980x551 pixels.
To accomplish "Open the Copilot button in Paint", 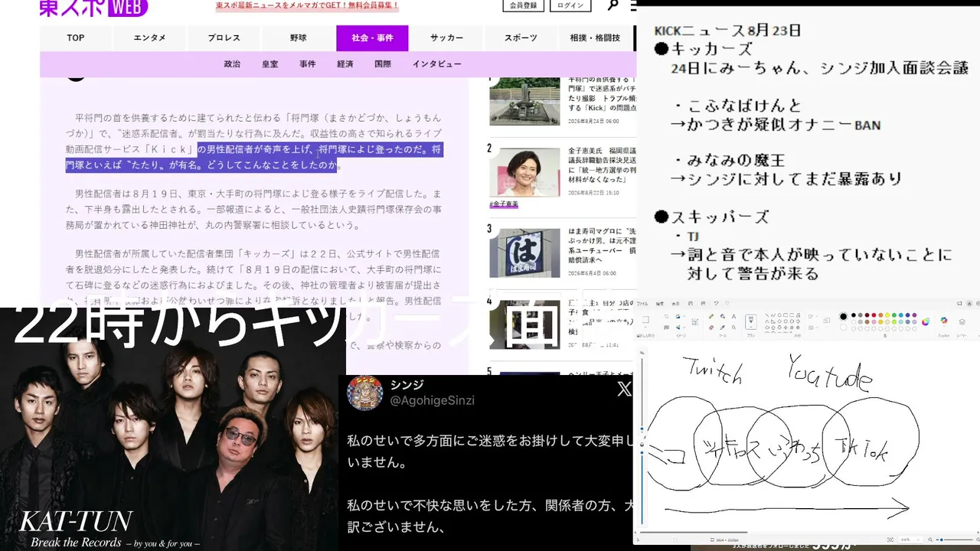I will [x=944, y=321].
